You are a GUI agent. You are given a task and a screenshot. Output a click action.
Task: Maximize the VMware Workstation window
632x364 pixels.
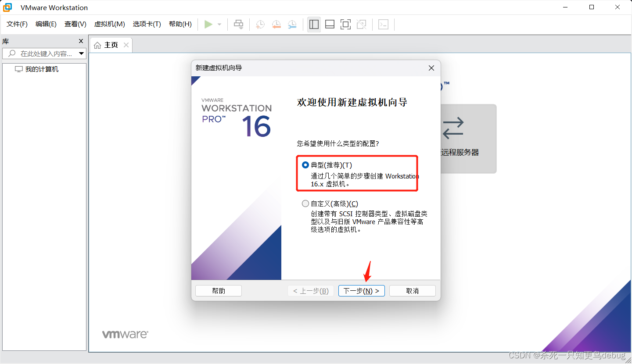[592, 7]
